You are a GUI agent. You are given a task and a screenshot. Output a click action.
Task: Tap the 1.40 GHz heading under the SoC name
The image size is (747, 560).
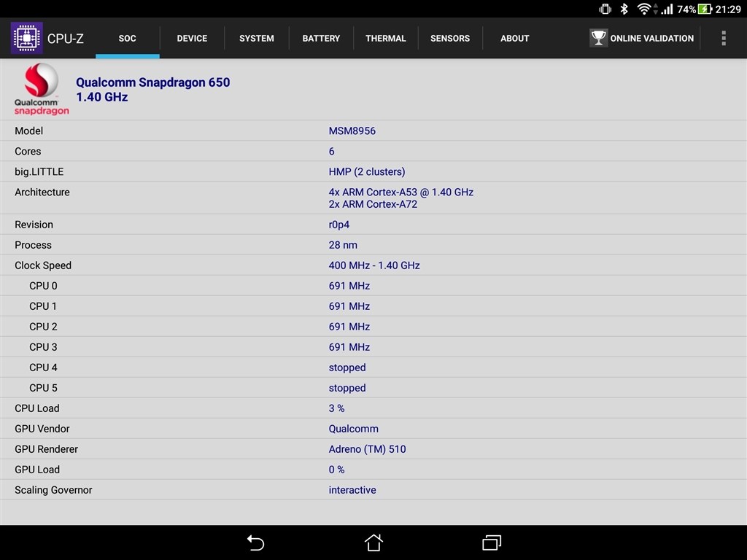(x=102, y=97)
